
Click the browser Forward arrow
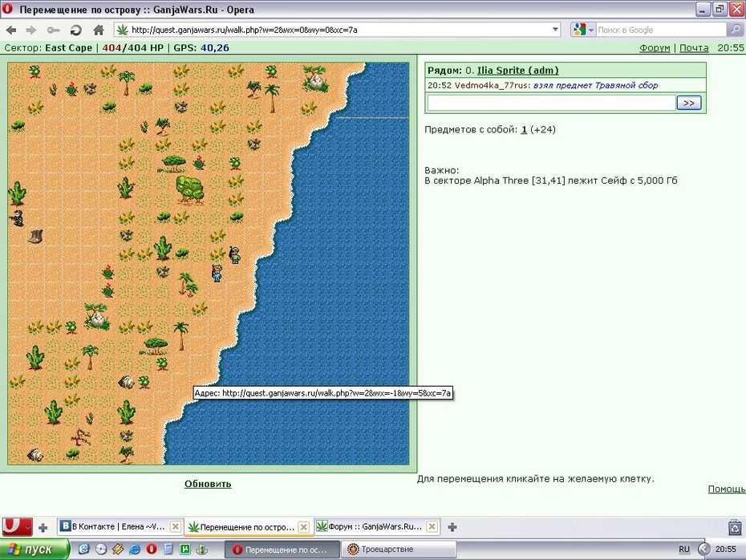(x=31, y=30)
